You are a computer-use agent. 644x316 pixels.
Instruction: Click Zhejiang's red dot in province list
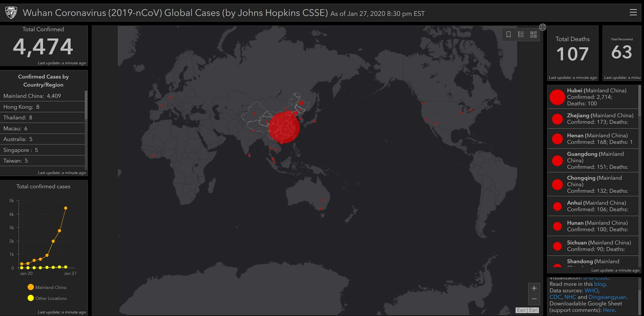[557, 119]
